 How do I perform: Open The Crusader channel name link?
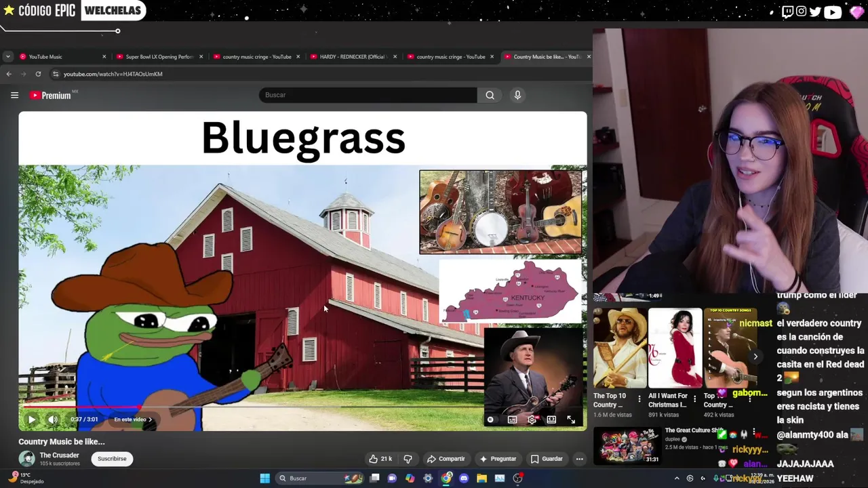coord(59,455)
